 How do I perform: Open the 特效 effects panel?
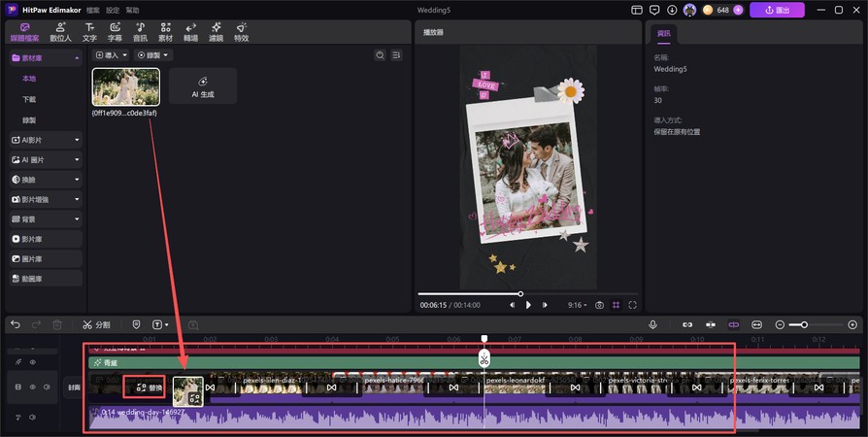(x=241, y=32)
